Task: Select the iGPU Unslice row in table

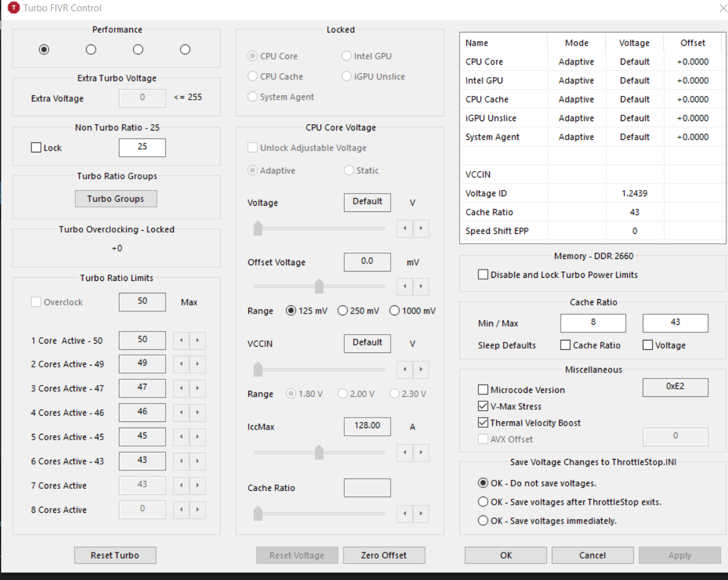Action: tap(591, 118)
